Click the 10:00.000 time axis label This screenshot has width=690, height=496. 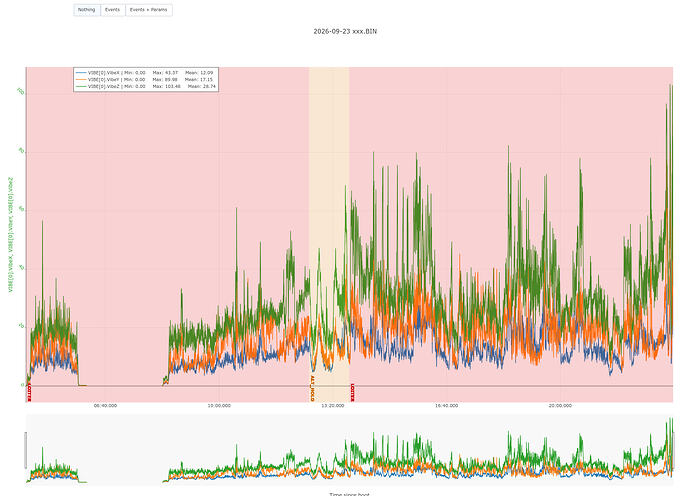219,406
